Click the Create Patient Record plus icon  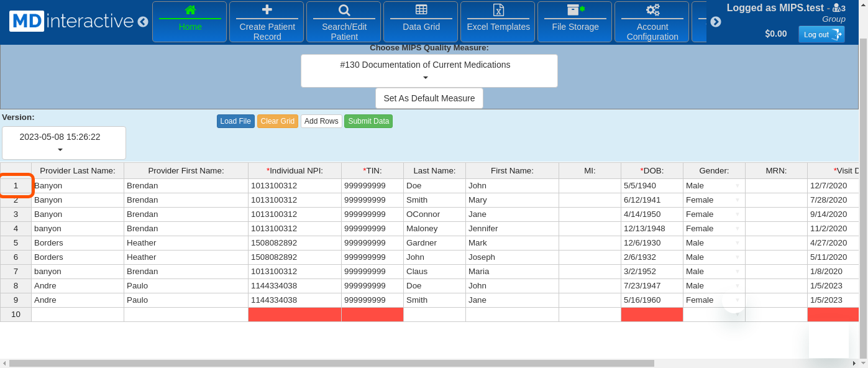click(x=267, y=10)
